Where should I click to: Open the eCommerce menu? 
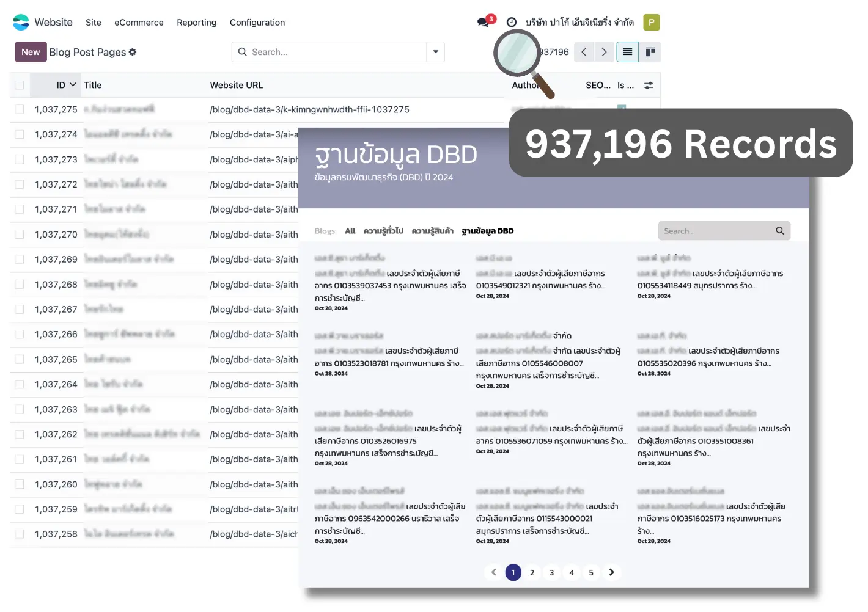coord(139,23)
